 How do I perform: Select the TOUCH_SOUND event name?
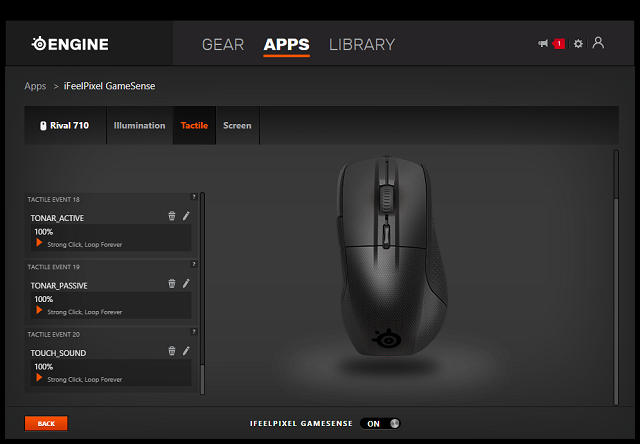58,353
